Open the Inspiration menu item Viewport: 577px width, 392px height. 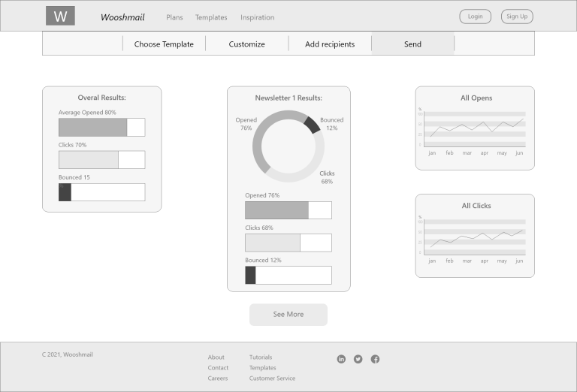pyautogui.click(x=257, y=17)
